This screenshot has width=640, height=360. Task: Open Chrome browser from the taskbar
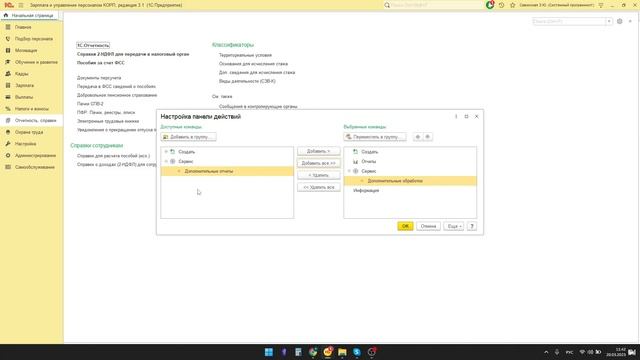click(x=313, y=352)
